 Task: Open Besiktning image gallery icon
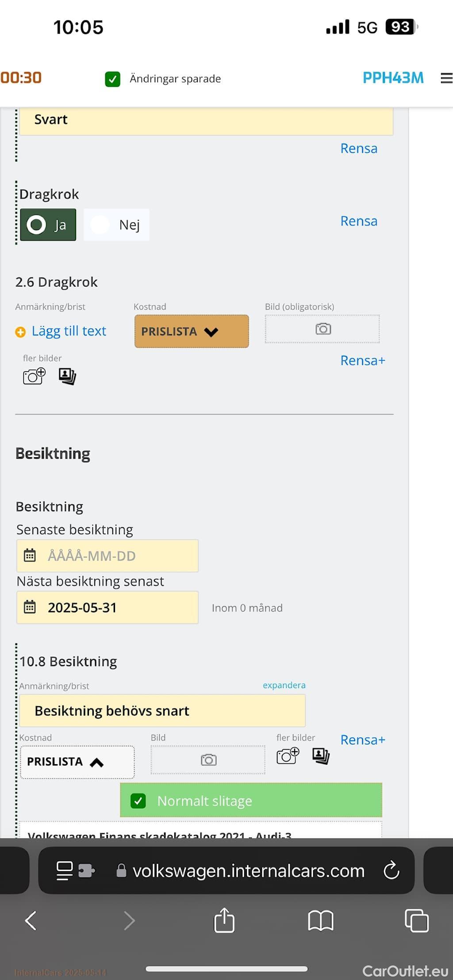pyautogui.click(x=321, y=756)
